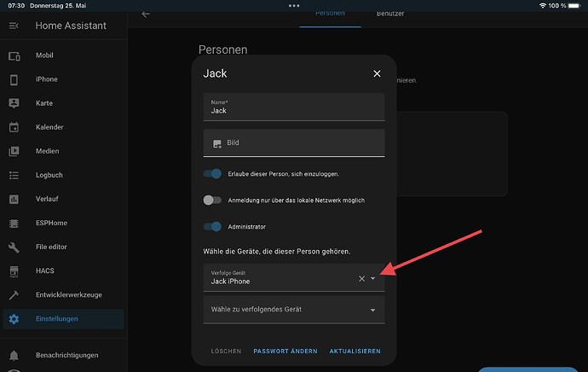Tap the battery status icon

tap(574, 6)
